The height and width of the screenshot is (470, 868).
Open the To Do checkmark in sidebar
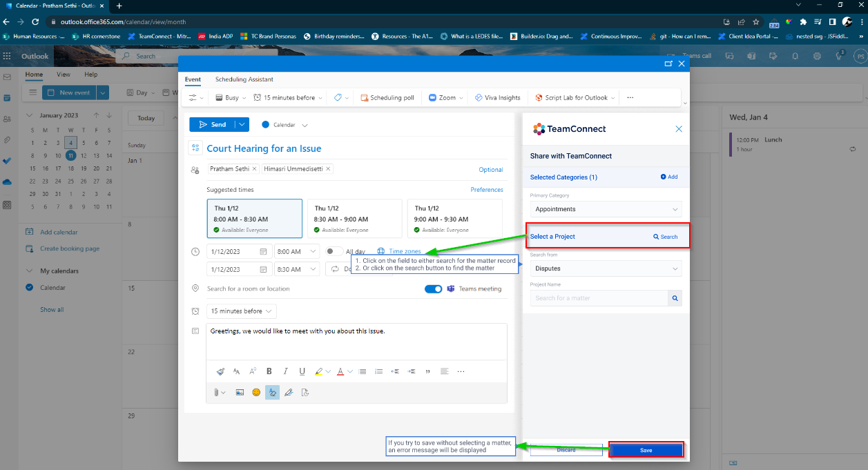pyautogui.click(x=7, y=160)
